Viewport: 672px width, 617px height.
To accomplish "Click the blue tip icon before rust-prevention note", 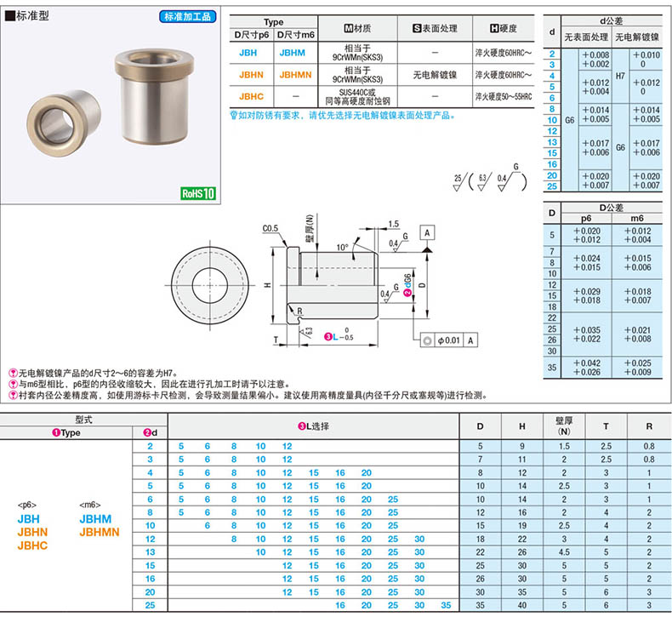I will tap(234, 114).
